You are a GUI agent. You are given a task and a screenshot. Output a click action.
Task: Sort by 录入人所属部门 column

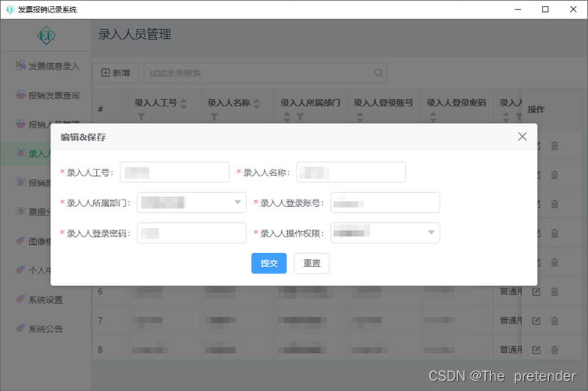[x=287, y=117]
